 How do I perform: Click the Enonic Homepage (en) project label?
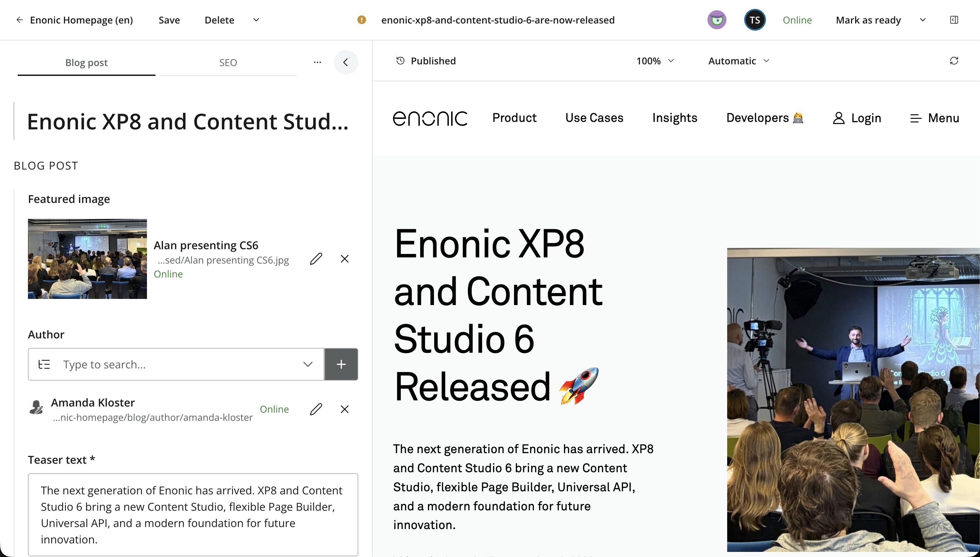click(x=81, y=20)
